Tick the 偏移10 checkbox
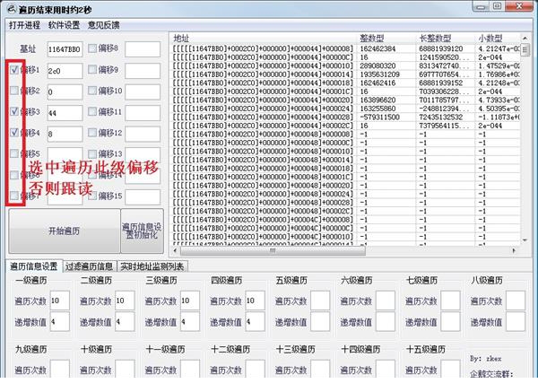Screen dimensions: 538x392 coord(92,91)
